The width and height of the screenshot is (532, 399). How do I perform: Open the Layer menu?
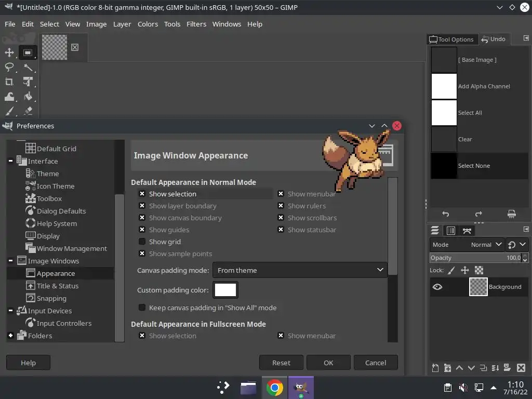pos(122,24)
